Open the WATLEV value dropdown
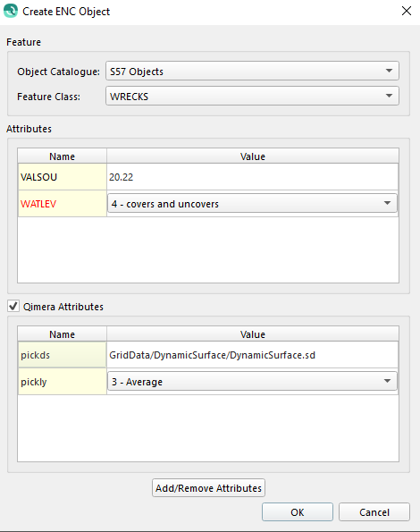 tap(252, 203)
